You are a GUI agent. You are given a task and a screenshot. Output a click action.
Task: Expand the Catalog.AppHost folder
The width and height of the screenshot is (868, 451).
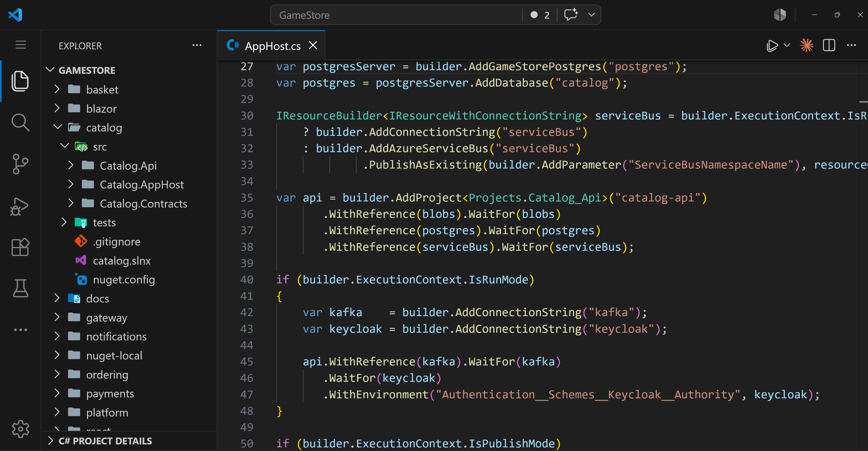click(x=129, y=185)
